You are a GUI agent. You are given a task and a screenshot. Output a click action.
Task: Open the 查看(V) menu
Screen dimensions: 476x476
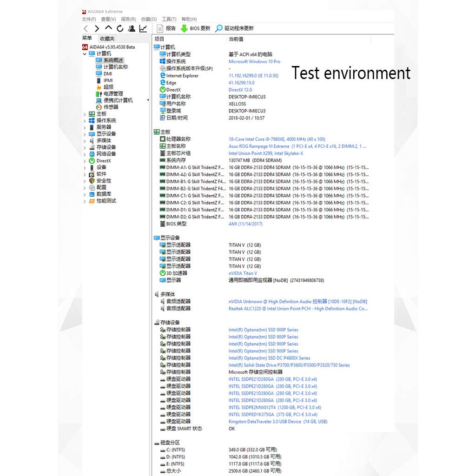(x=108, y=19)
